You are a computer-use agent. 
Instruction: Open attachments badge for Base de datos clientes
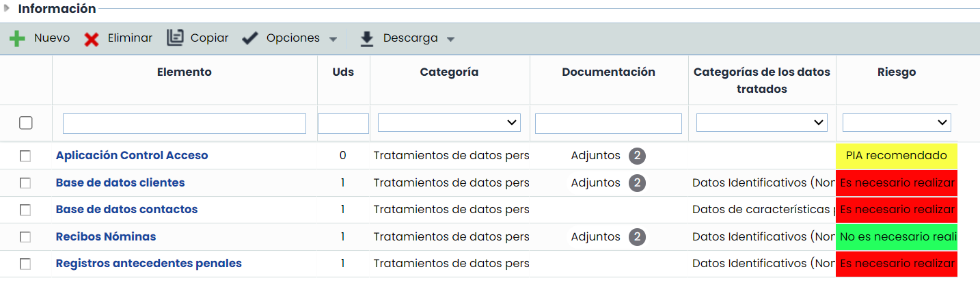click(637, 183)
